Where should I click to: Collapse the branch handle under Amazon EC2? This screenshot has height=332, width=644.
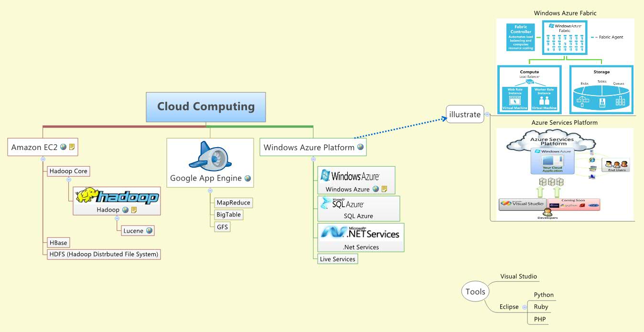[x=43, y=159]
